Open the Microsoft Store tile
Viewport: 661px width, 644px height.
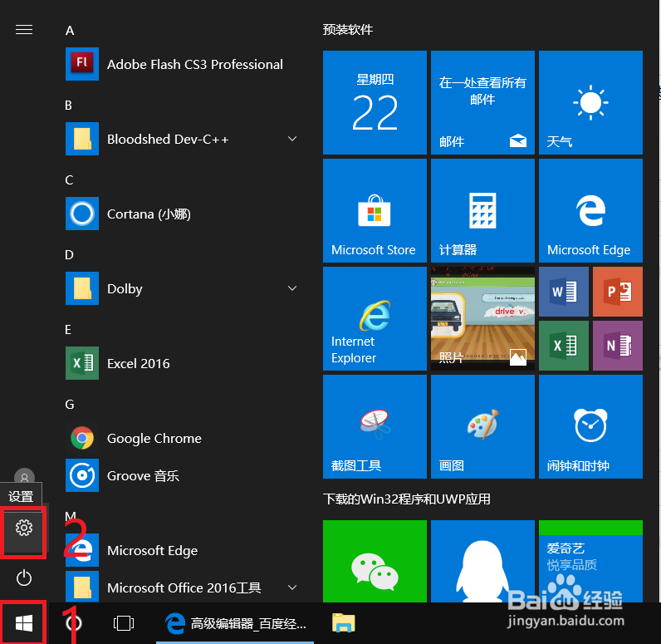pos(375,210)
